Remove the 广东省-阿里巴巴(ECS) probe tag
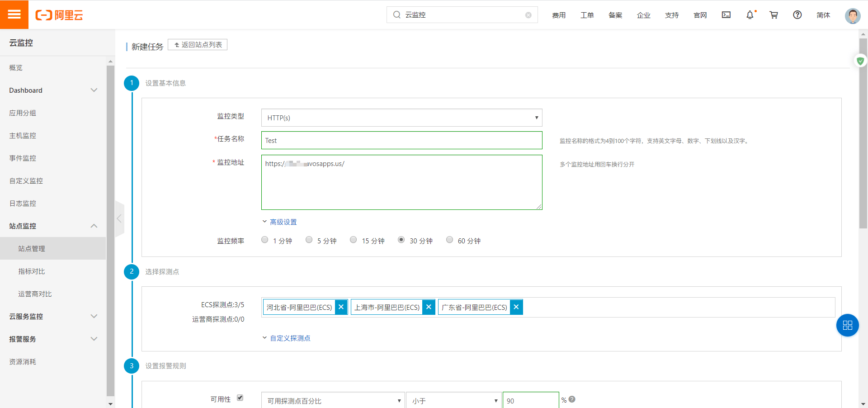Image resolution: width=868 pixels, height=408 pixels. 516,307
